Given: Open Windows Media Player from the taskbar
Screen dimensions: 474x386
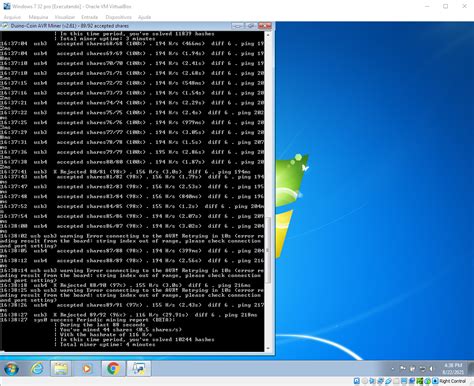Looking at the screenshot, I should [87, 369].
